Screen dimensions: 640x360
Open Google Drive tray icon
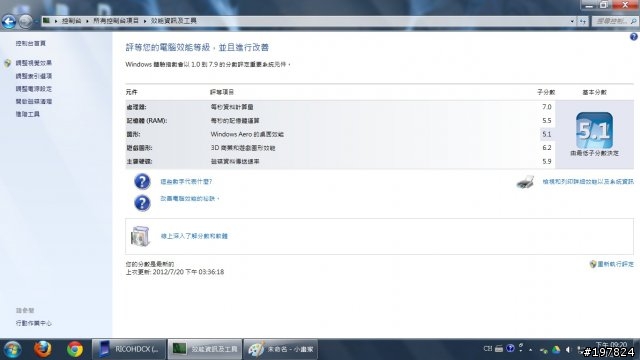556,350
